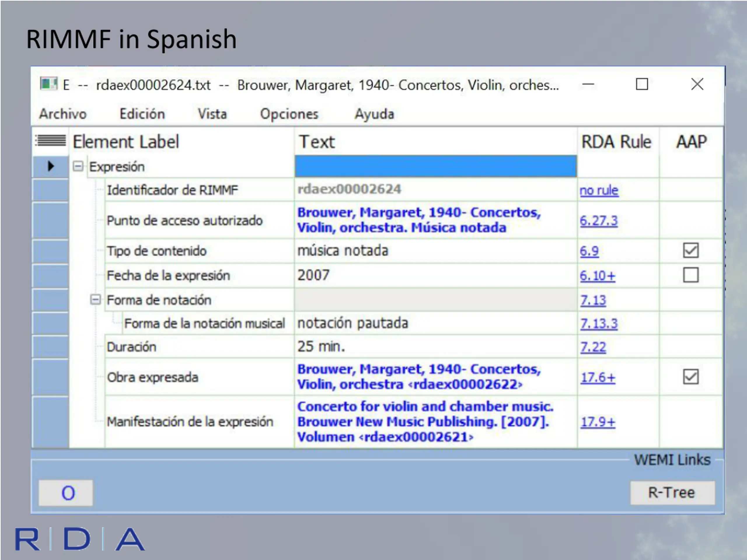The width and height of the screenshot is (747, 560).
Task: Click the gray Forma de notación text cell
Action: pos(436,300)
